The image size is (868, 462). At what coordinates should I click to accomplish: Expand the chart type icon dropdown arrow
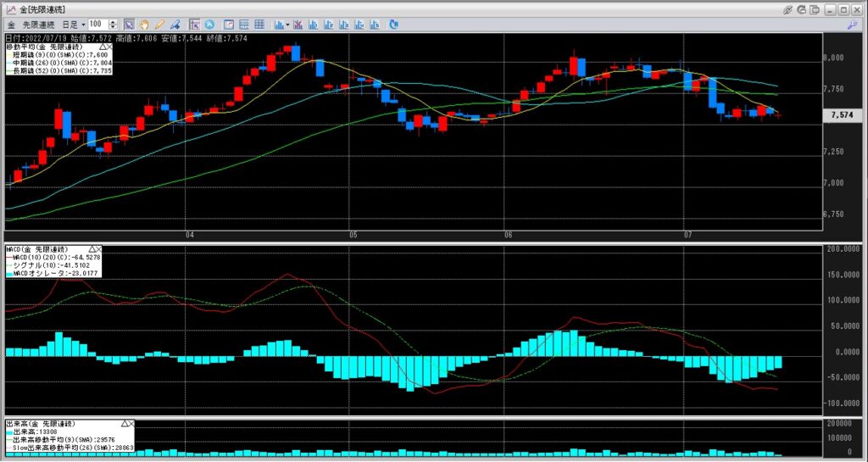point(288,25)
